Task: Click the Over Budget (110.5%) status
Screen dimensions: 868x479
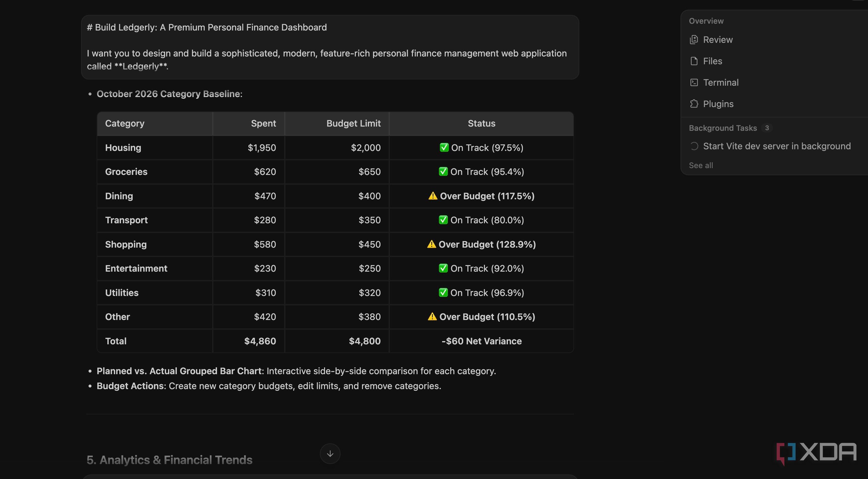Action: (481, 317)
